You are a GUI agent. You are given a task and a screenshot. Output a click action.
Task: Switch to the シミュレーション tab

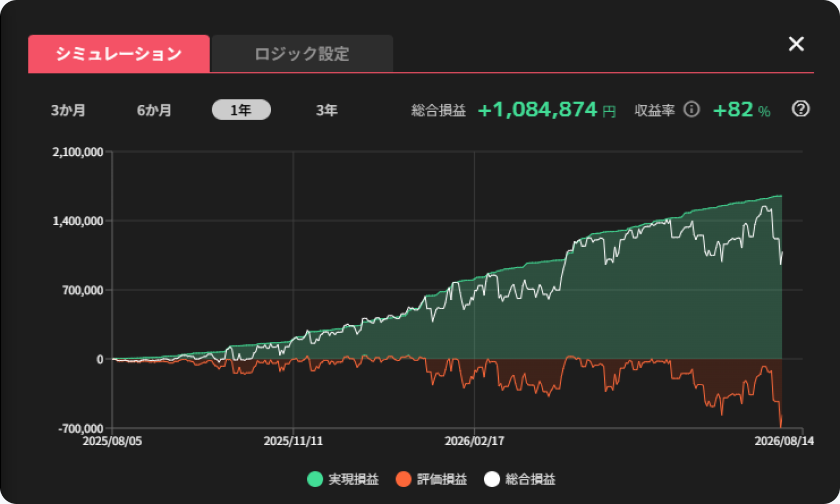119,54
